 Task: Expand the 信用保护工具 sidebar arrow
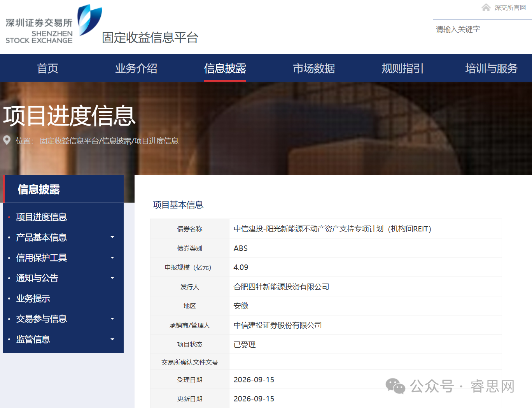(x=112, y=257)
